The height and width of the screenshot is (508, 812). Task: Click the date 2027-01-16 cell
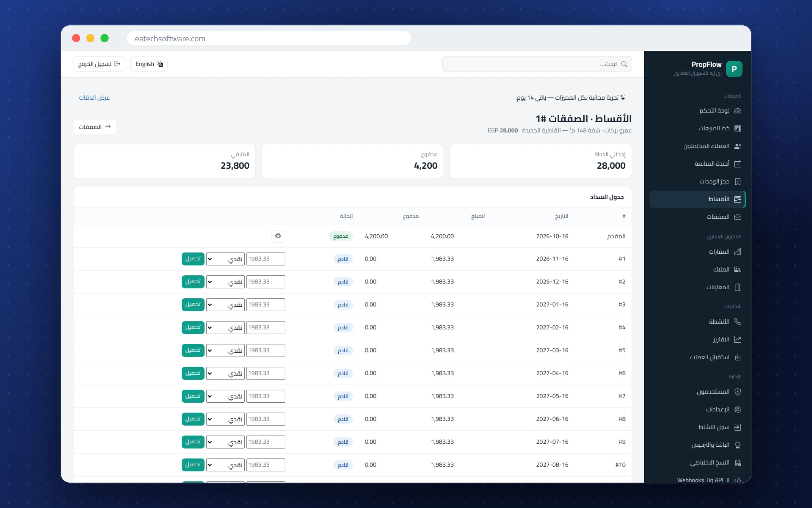pos(552,304)
